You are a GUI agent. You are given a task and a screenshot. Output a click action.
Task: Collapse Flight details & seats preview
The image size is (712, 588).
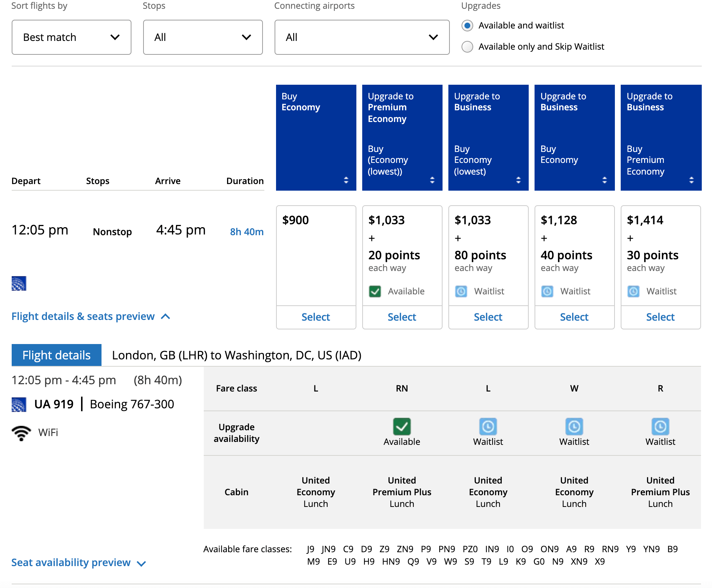tap(91, 316)
